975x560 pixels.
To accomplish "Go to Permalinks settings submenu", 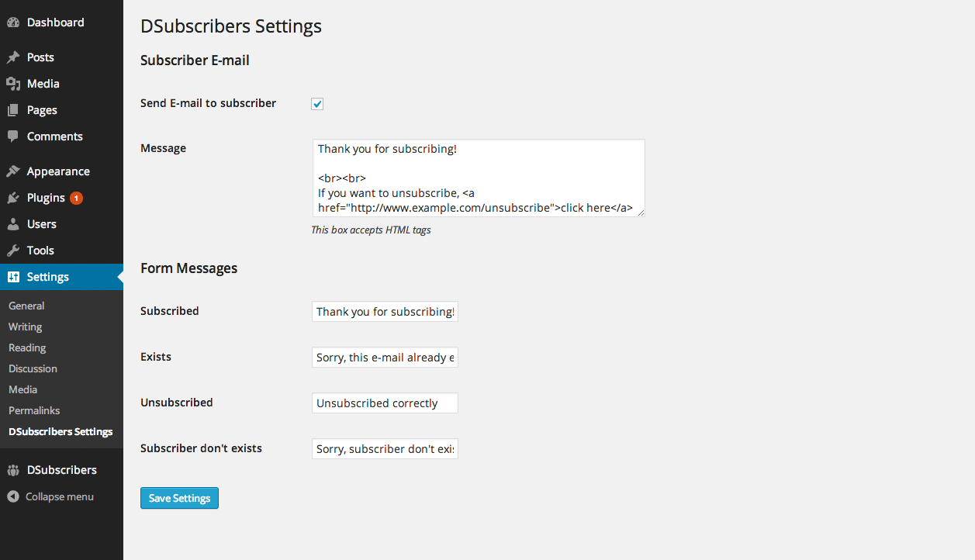I will (x=34, y=410).
